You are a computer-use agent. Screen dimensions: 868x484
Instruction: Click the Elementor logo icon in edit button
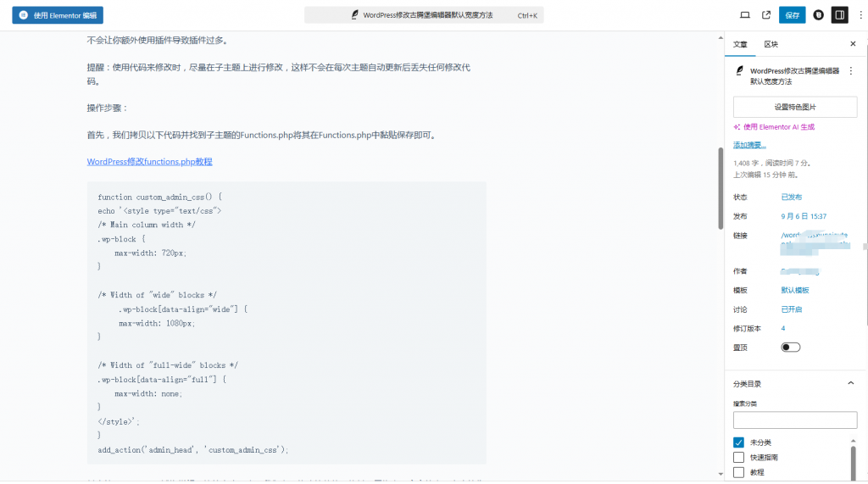[23, 15]
